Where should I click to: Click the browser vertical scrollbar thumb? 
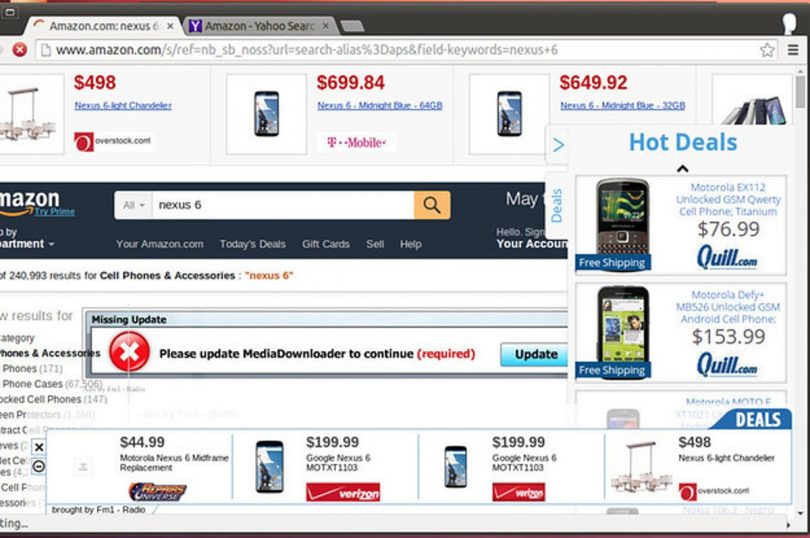(x=800, y=91)
